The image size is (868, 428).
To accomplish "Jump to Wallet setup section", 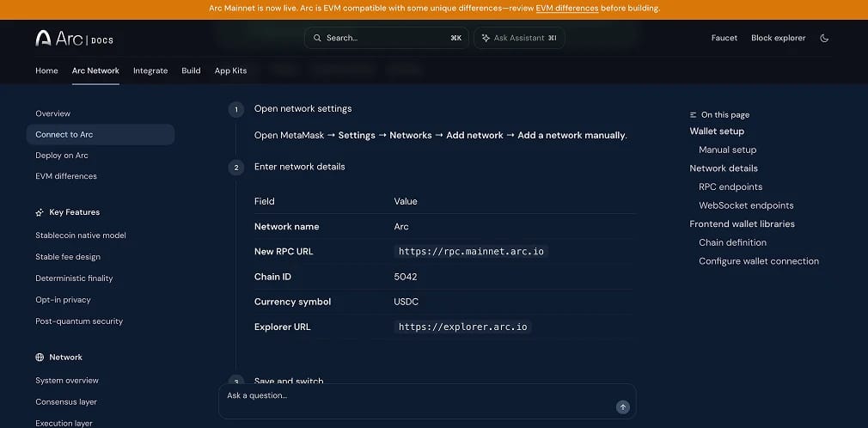I will [717, 131].
